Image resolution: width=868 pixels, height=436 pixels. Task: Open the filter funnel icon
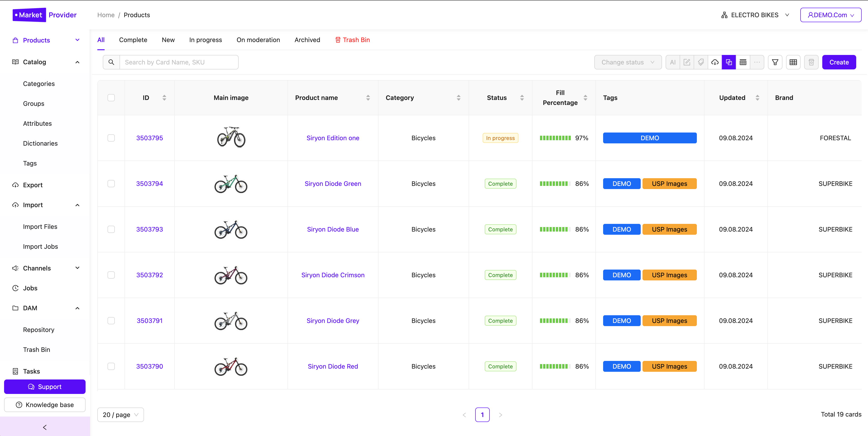click(x=775, y=62)
